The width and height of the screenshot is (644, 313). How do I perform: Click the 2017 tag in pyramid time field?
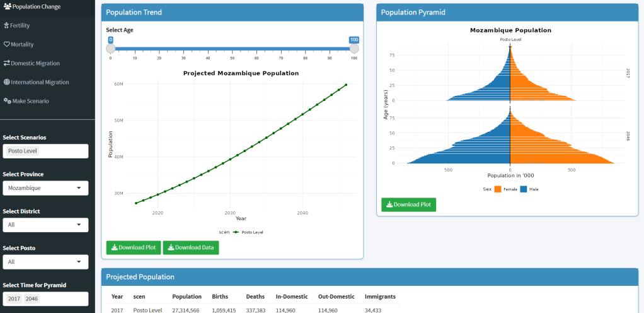(x=14, y=298)
